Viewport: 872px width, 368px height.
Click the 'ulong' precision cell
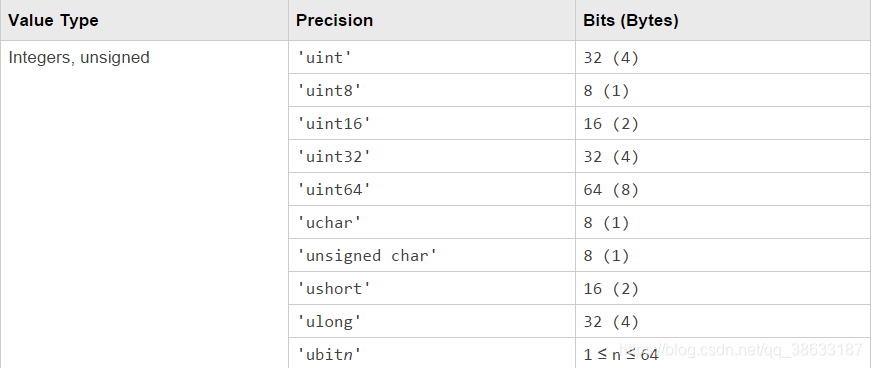click(432, 321)
